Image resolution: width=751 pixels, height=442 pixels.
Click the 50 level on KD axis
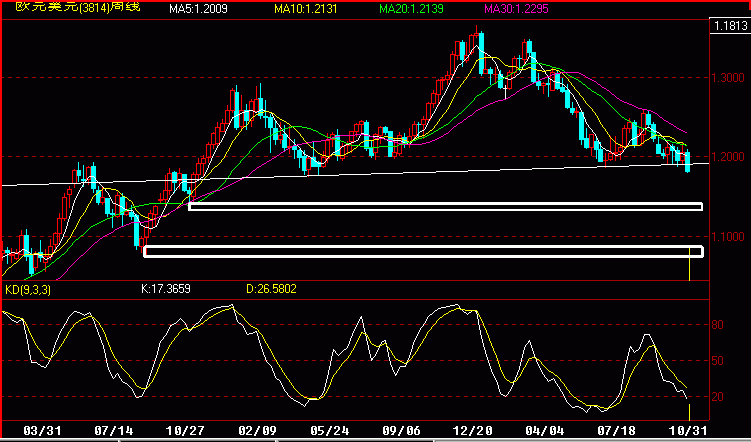click(717, 361)
